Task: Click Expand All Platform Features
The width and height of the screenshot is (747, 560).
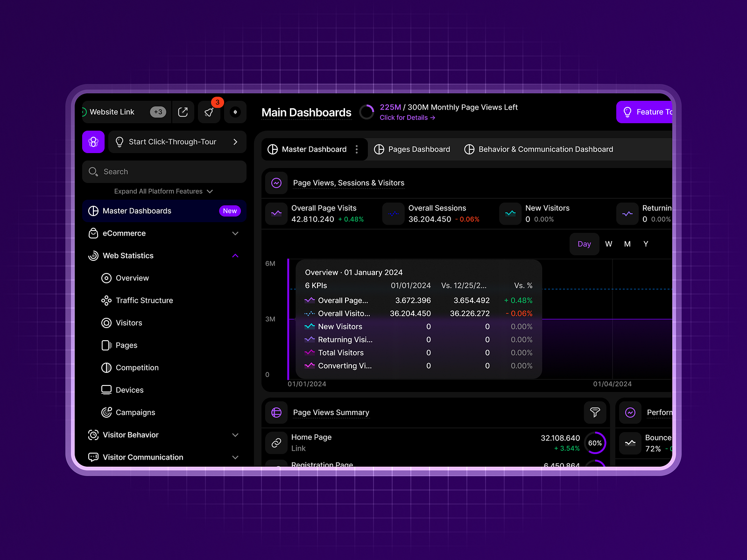Action: [163, 191]
